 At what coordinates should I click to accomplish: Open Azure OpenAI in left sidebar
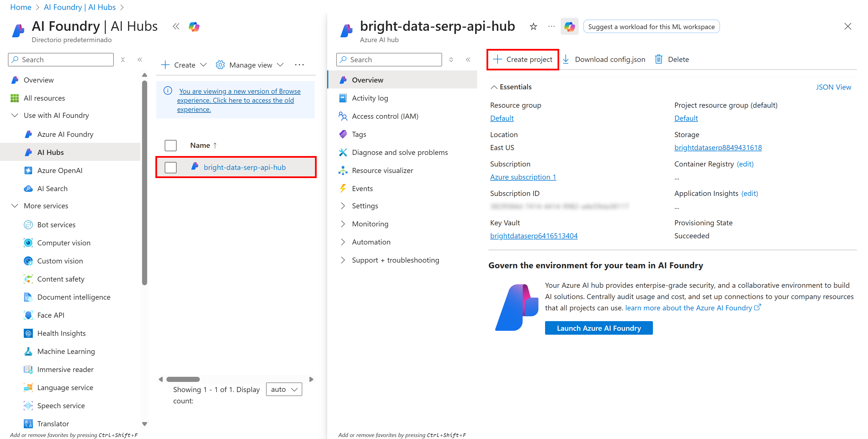(x=60, y=170)
